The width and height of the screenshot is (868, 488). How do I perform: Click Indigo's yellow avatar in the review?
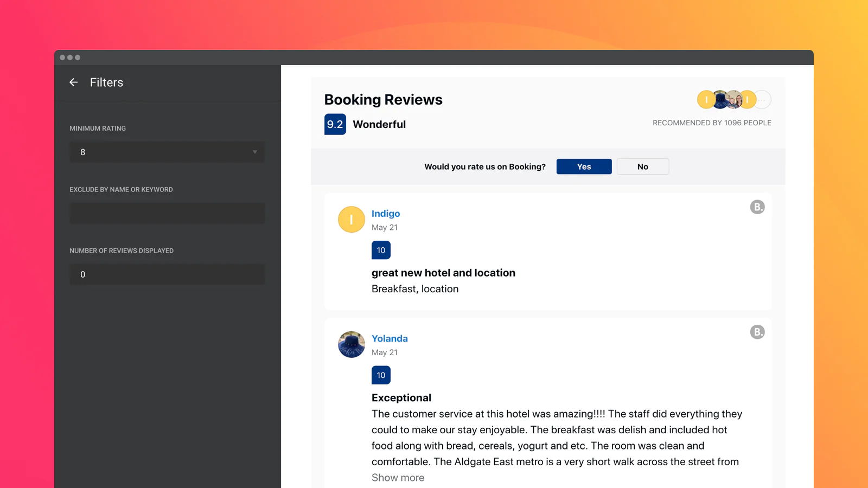352,220
